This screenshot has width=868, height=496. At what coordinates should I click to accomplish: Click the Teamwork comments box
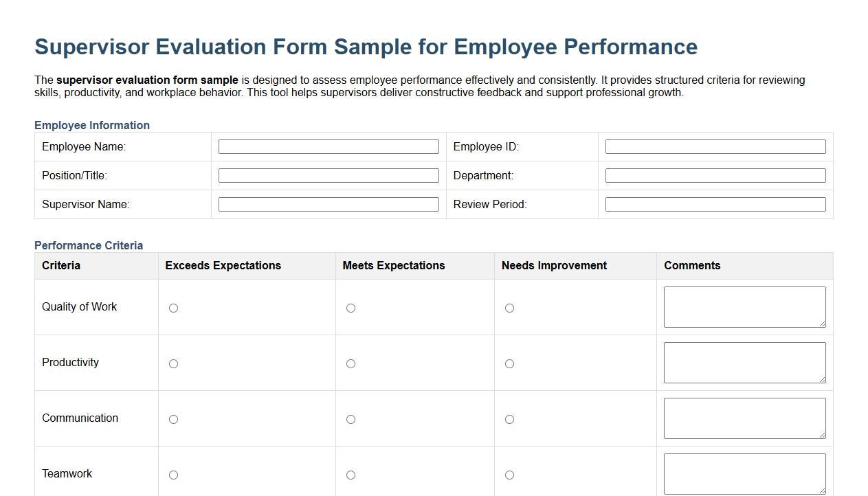point(744,473)
